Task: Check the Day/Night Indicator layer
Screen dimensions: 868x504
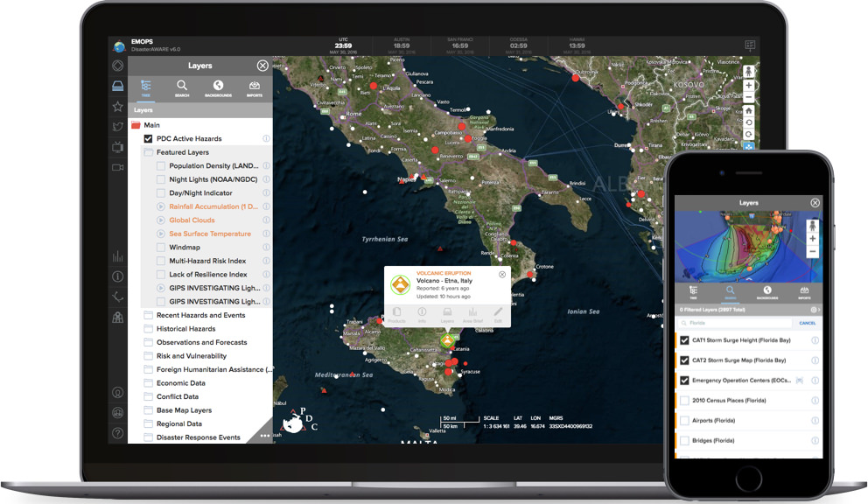Action: (x=160, y=192)
